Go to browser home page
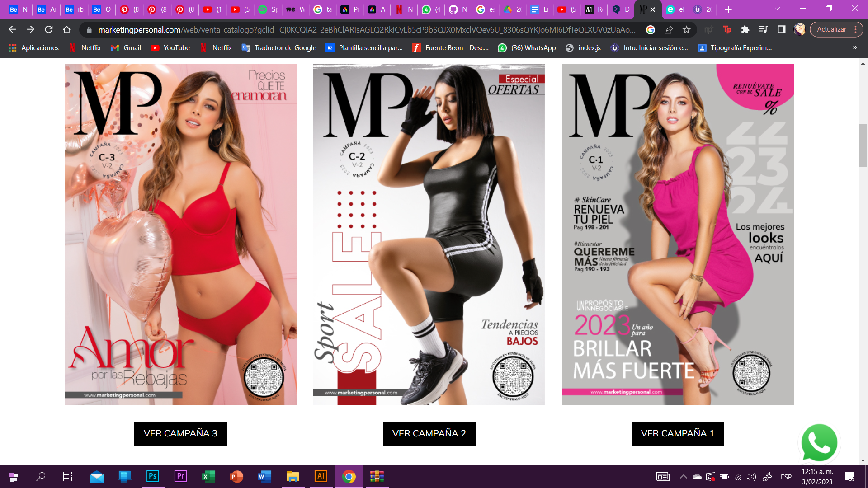The width and height of the screenshot is (868, 488). tap(66, 29)
